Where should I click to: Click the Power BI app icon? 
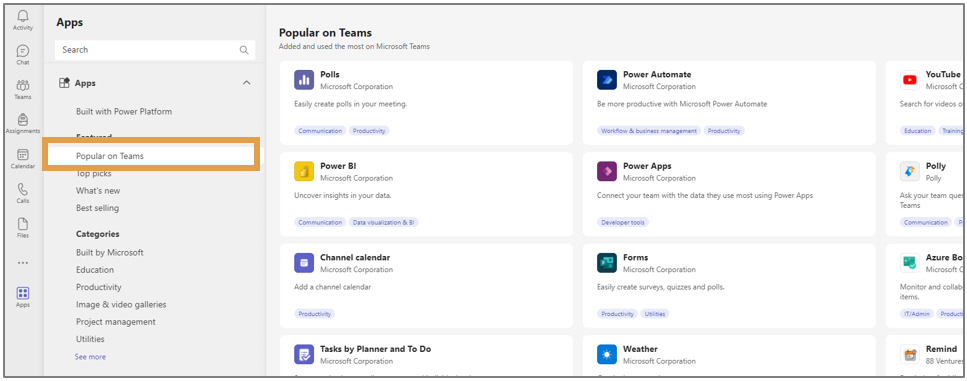(304, 172)
